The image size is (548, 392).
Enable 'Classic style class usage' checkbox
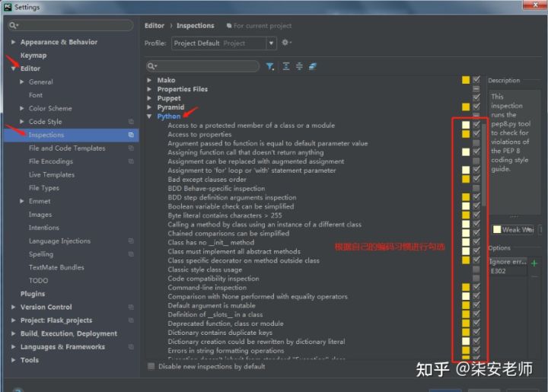point(476,269)
